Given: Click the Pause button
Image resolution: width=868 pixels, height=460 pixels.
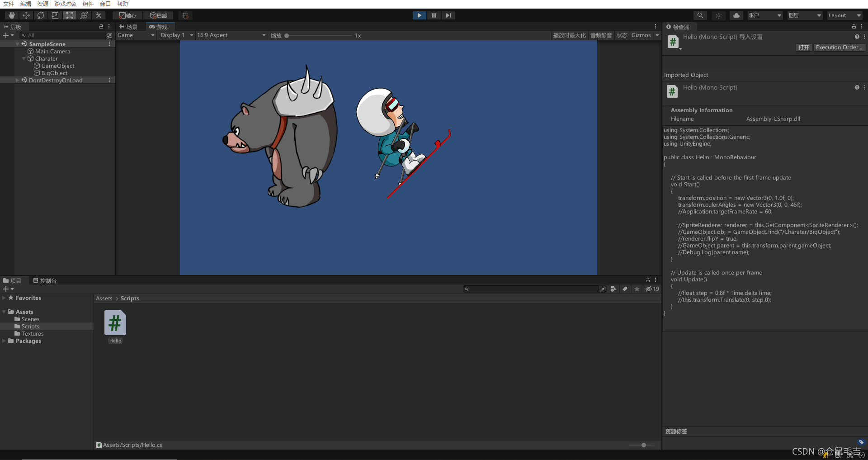Looking at the screenshot, I should [x=434, y=15].
